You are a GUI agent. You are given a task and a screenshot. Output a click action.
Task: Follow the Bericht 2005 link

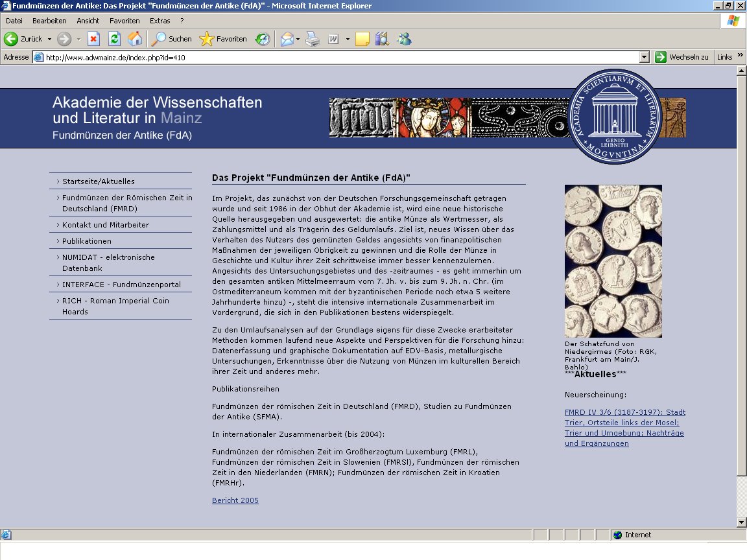(235, 500)
